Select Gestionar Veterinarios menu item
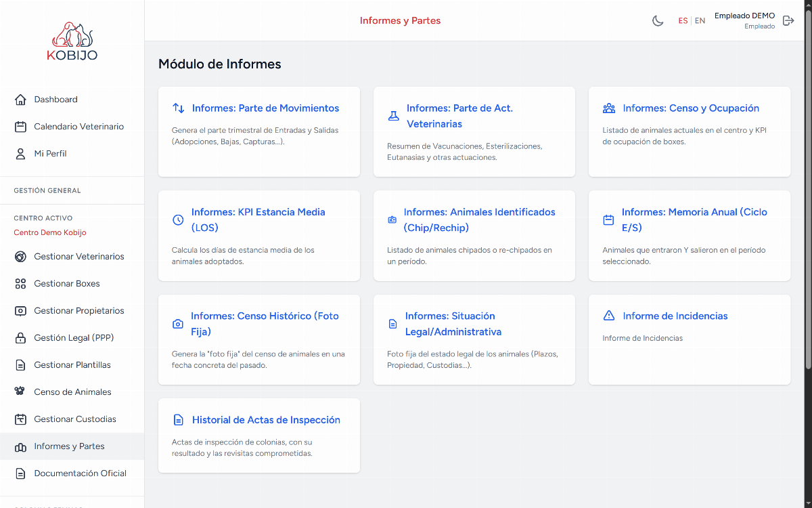This screenshot has height=508, width=812. [x=72, y=257]
